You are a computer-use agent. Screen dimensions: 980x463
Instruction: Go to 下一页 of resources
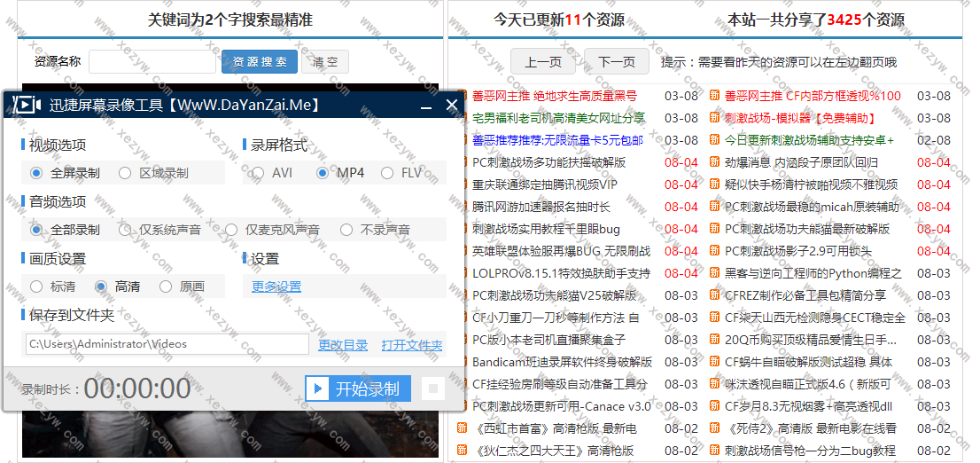(x=617, y=62)
